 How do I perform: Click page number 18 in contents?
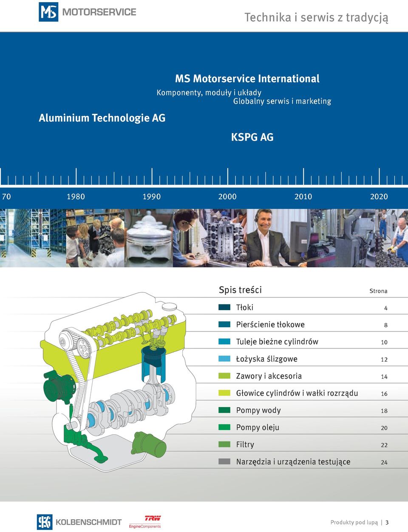point(384,411)
